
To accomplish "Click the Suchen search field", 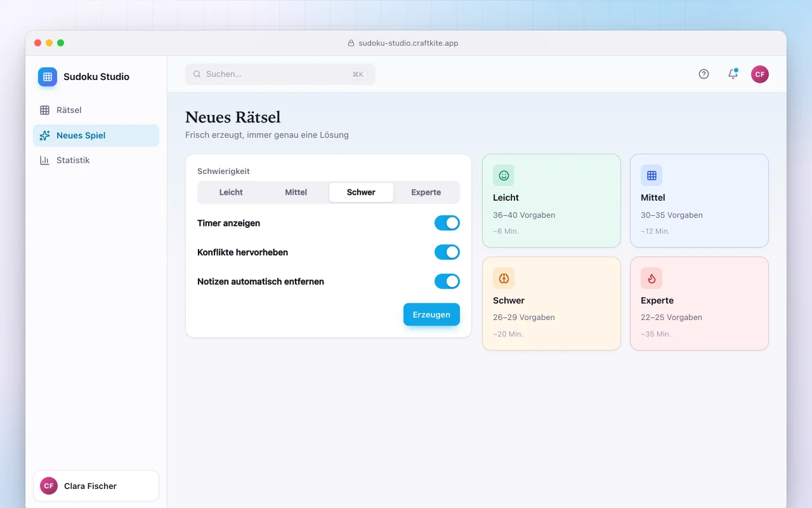I will (x=280, y=74).
